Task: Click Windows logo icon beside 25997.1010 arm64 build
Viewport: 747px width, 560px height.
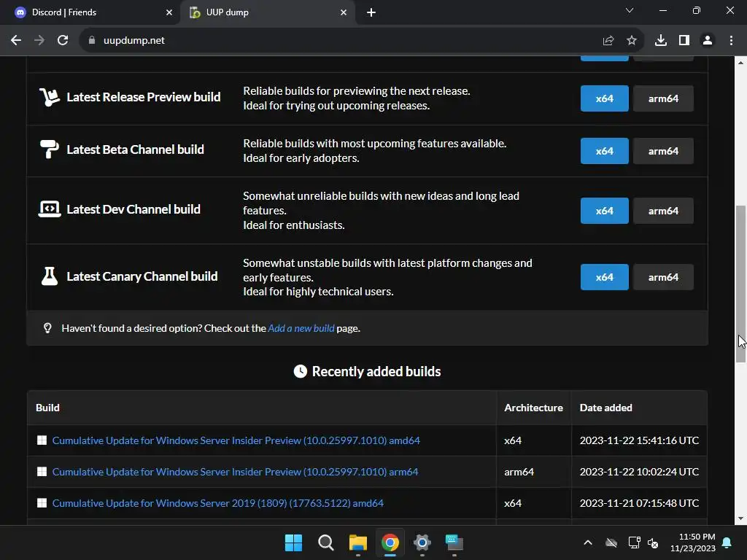Action: click(x=42, y=472)
